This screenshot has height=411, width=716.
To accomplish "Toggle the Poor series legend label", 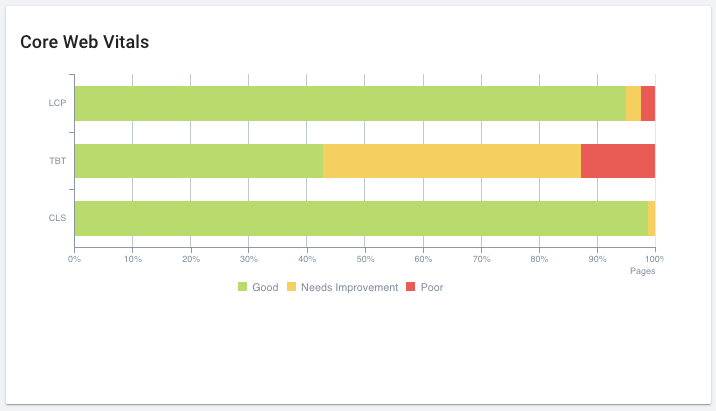I will [432, 288].
